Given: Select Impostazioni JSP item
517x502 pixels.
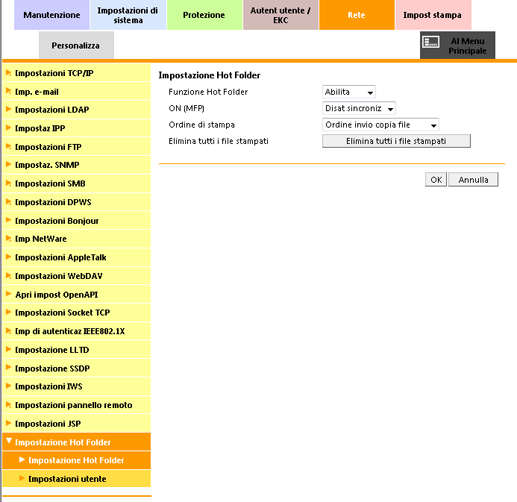Looking at the screenshot, I should coord(77,424).
